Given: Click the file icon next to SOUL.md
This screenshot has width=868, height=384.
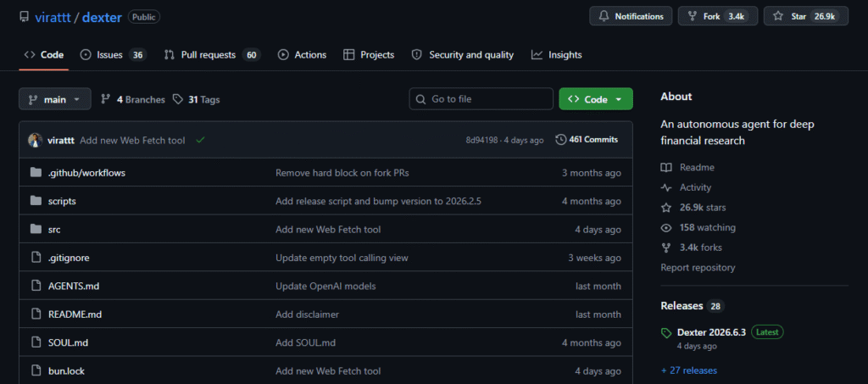Looking at the screenshot, I should 36,342.
